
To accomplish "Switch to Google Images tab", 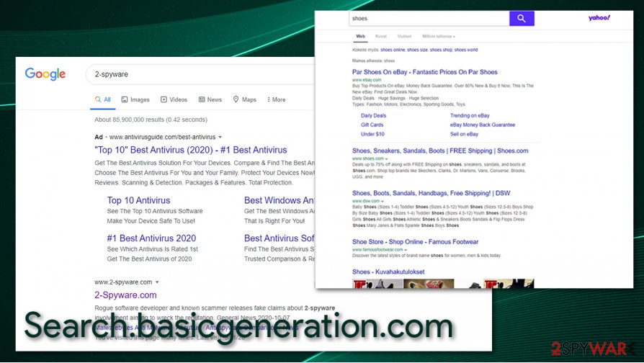I will tap(135, 99).
